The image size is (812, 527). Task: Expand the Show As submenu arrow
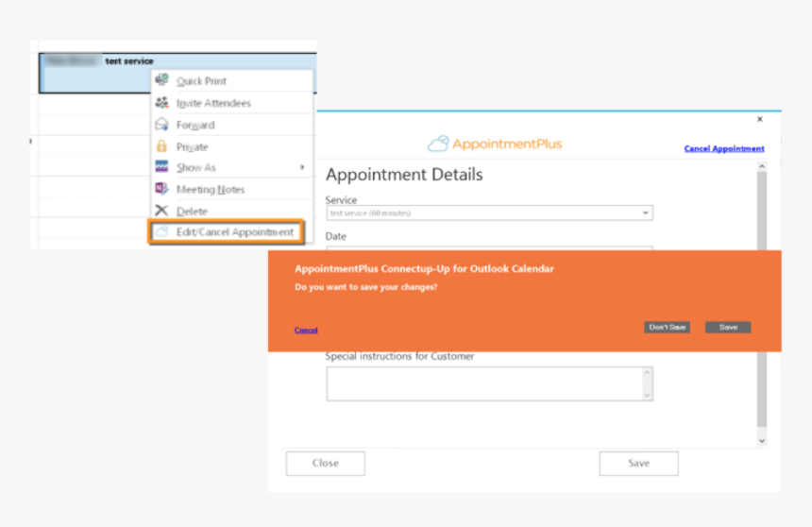pos(302,167)
